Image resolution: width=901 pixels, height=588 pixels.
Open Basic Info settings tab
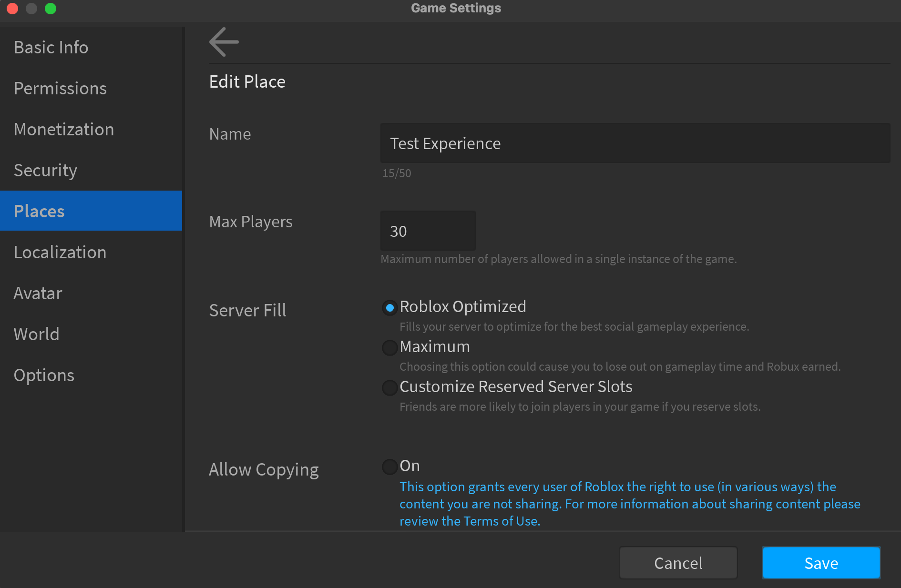pyautogui.click(x=51, y=48)
